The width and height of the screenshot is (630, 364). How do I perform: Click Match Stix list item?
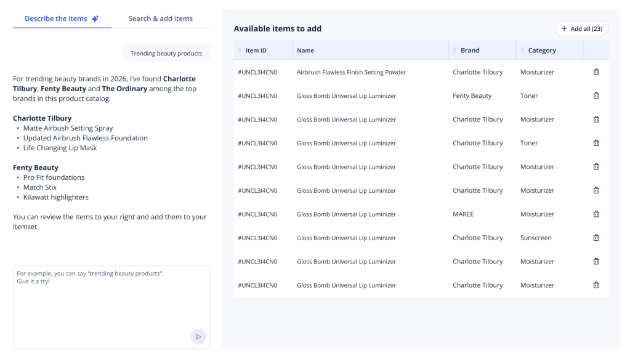(x=40, y=187)
